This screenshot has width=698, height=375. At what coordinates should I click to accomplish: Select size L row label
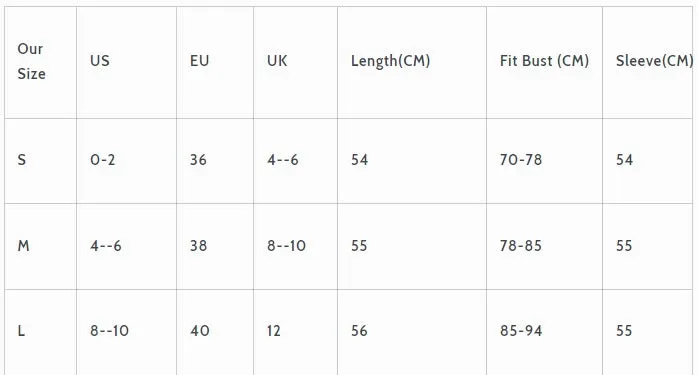pos(41,332)
